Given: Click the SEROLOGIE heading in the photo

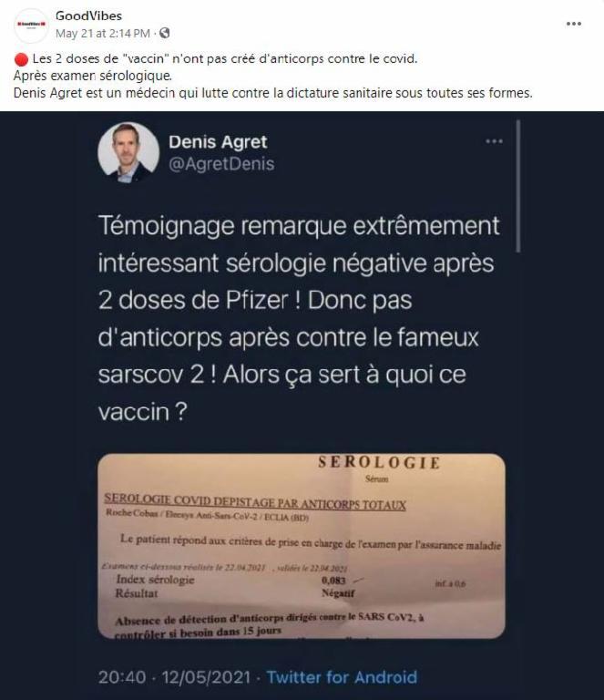Looking at the screenshot, I should (379, 462).
